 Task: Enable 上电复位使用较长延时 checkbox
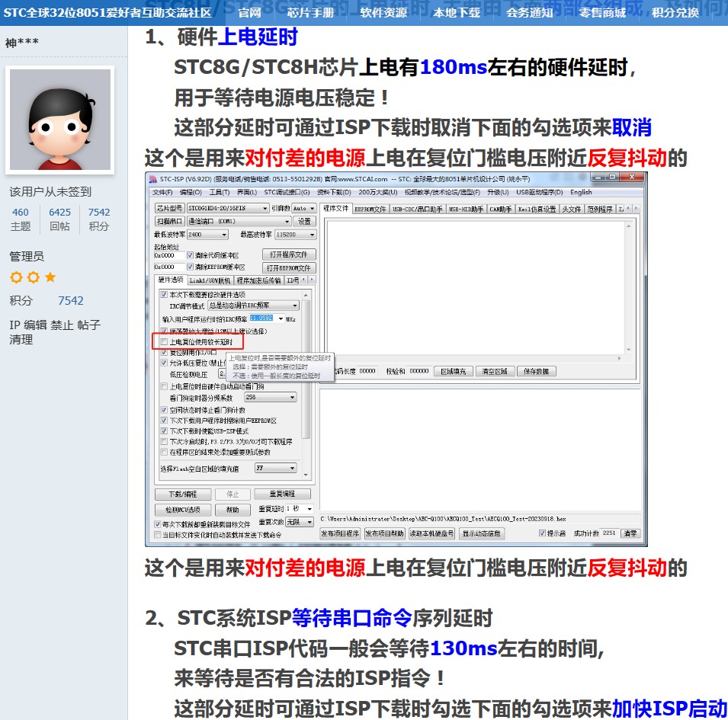(164, 342)
